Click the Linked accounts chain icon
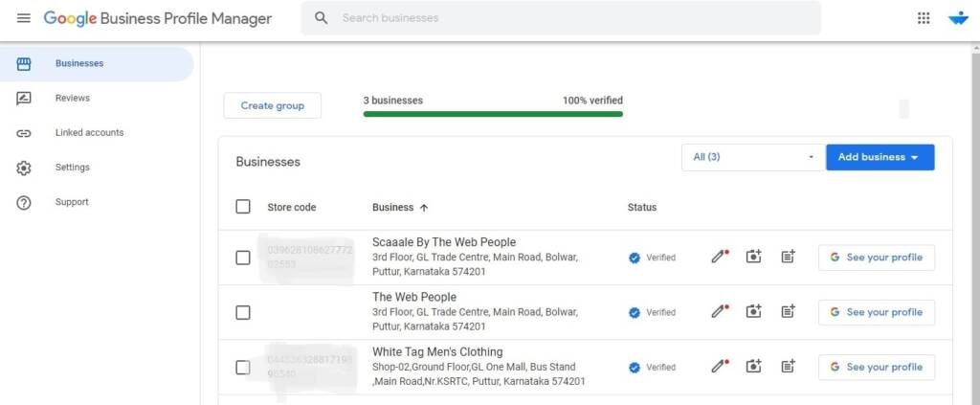The width and height of the screenshot is (980, 405). pos(24,133)
